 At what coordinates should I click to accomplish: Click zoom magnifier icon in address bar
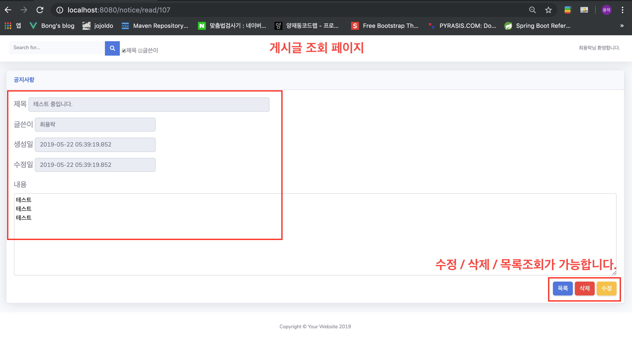[x=532, y=10]
